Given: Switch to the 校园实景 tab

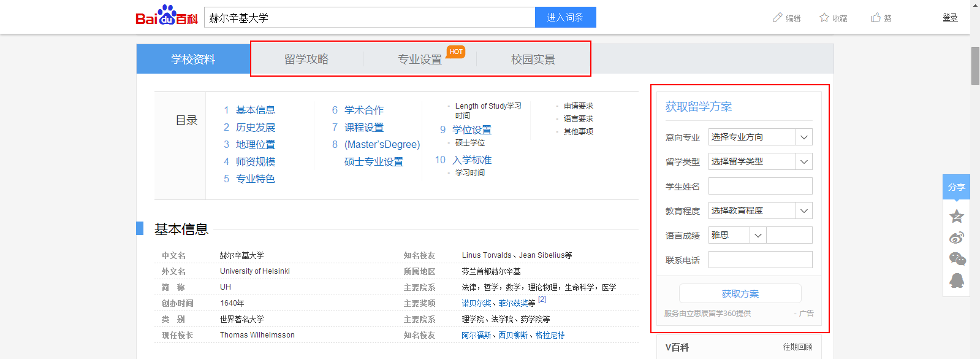Looking at the screenshot, I should 533,60.
